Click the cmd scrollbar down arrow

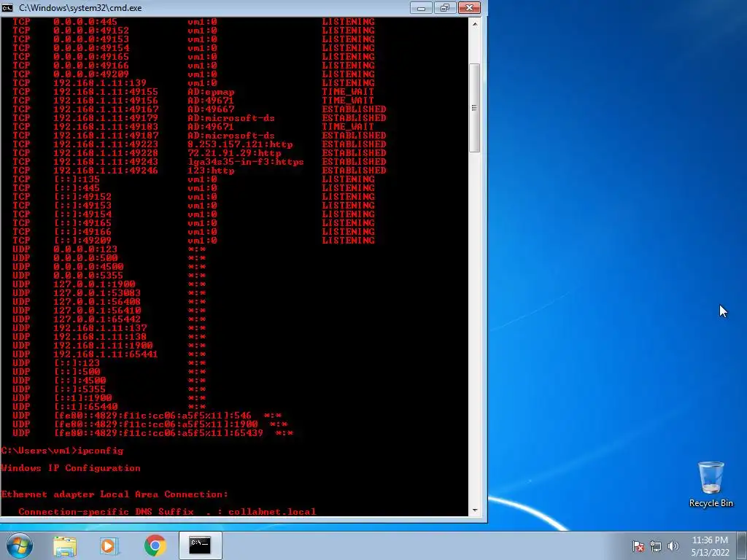point(474,510)
